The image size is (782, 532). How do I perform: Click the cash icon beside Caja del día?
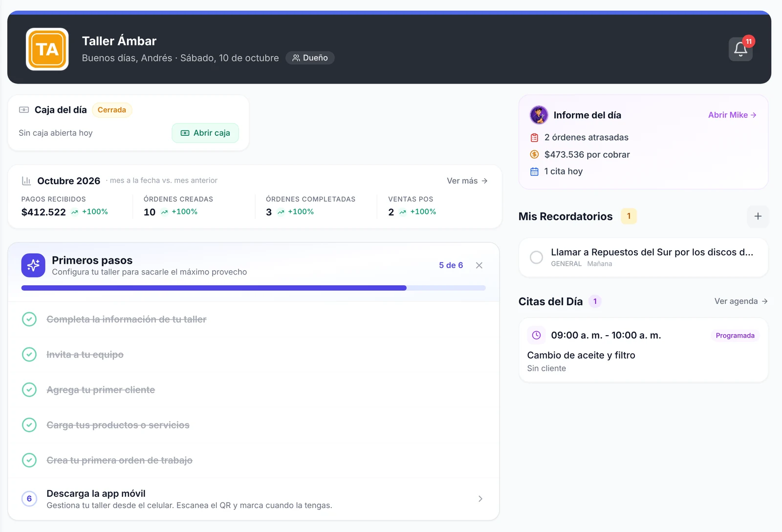pos(24,110)
